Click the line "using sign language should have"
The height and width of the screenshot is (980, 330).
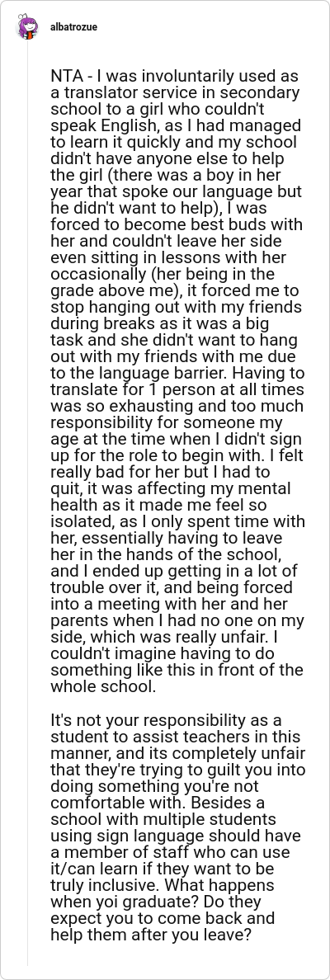(176, 836)
